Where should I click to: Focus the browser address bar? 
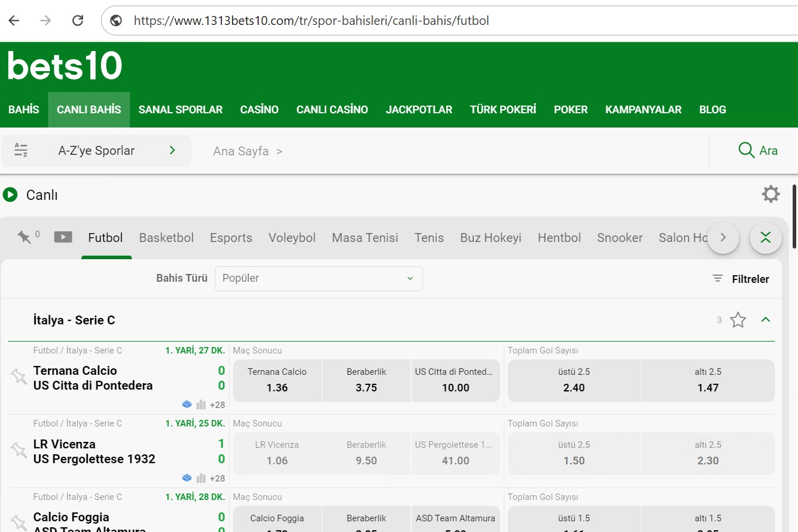(x=451, y=21)
